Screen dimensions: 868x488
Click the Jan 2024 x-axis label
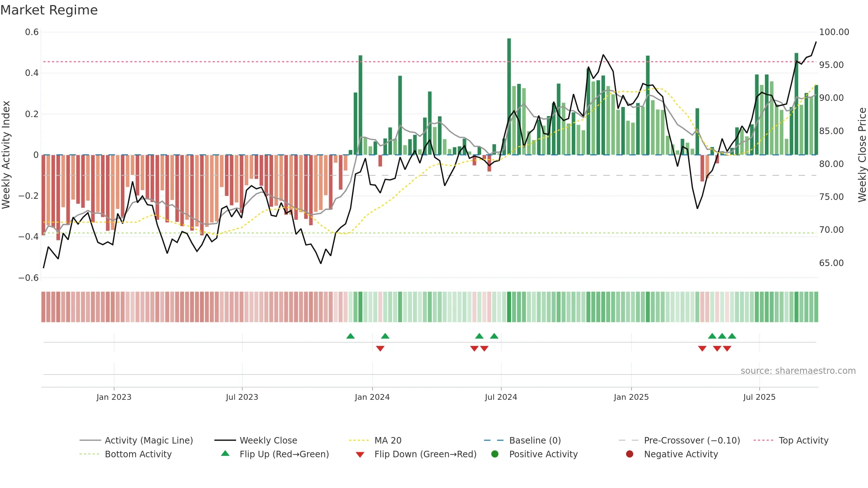(x=372, y=397)
